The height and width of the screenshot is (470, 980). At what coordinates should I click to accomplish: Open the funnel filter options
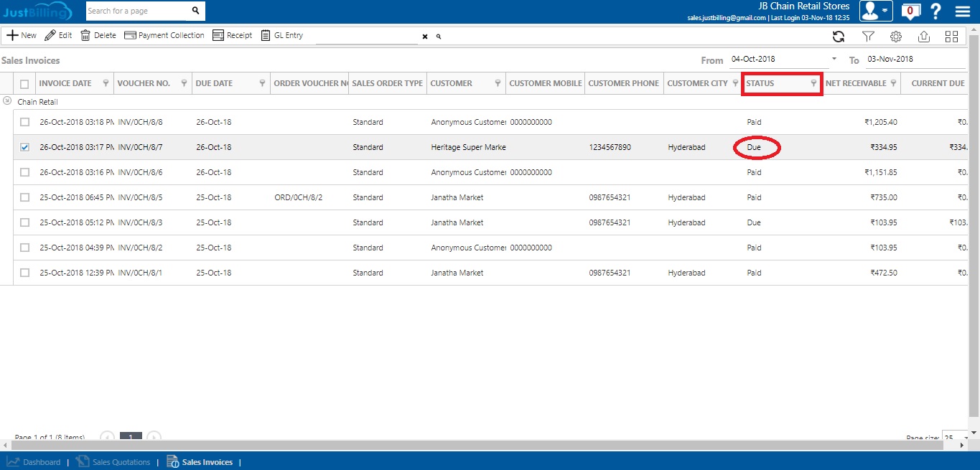tap(868, 37)
